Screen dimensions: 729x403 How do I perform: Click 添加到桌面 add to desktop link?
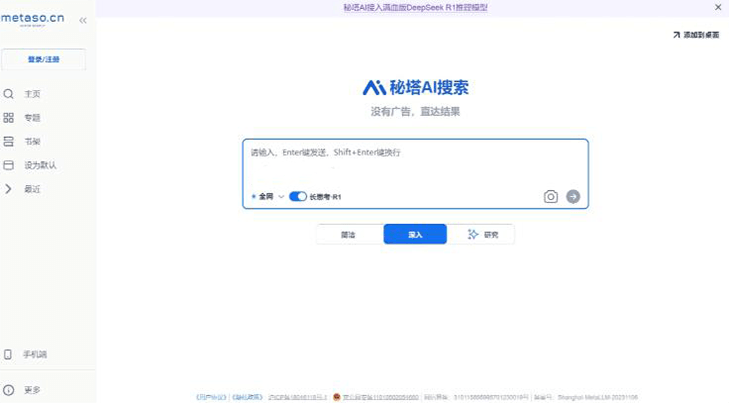pyautogui.click(x=701, y=35)
